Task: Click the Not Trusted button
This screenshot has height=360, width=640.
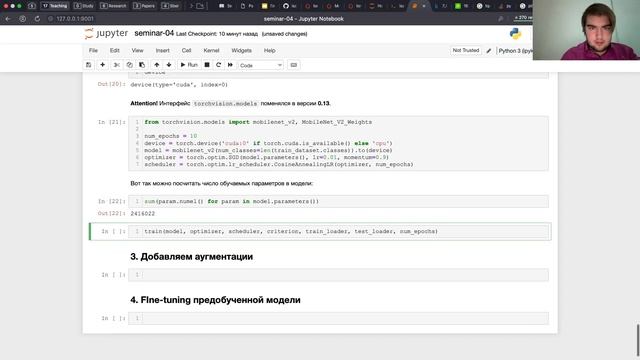Action: pos(466,50)
